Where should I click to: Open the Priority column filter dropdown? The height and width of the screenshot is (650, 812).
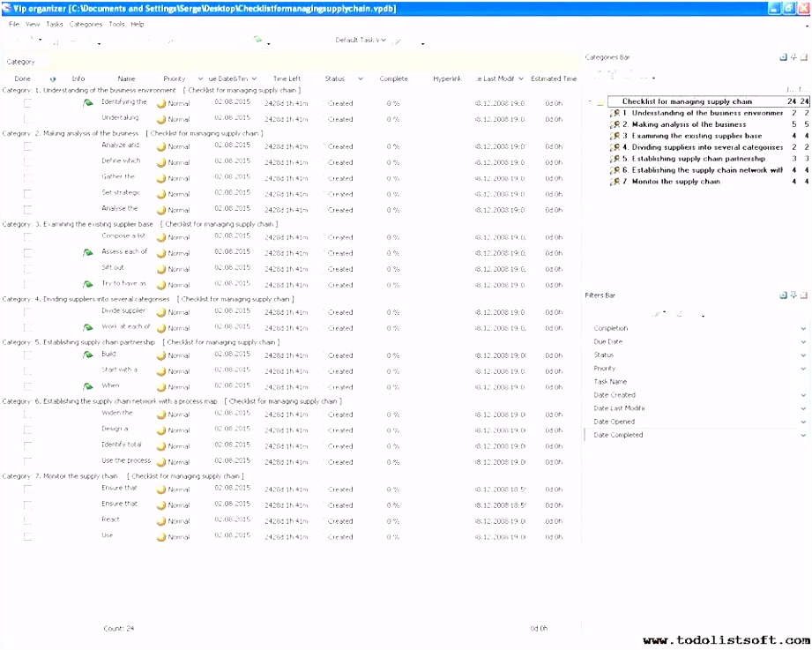click(200, 79)
